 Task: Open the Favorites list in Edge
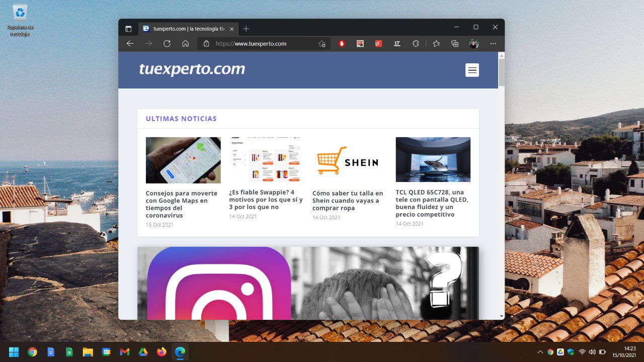(436, 44)
